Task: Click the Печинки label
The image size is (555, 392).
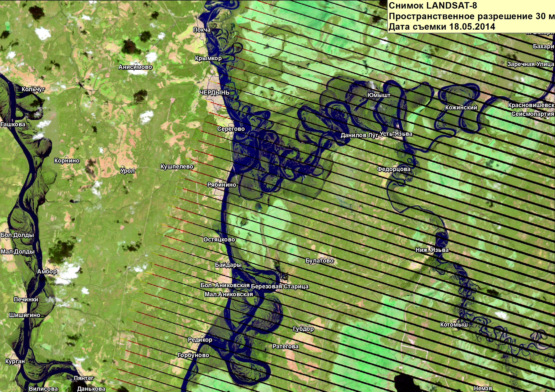Action: click(26, 300)
